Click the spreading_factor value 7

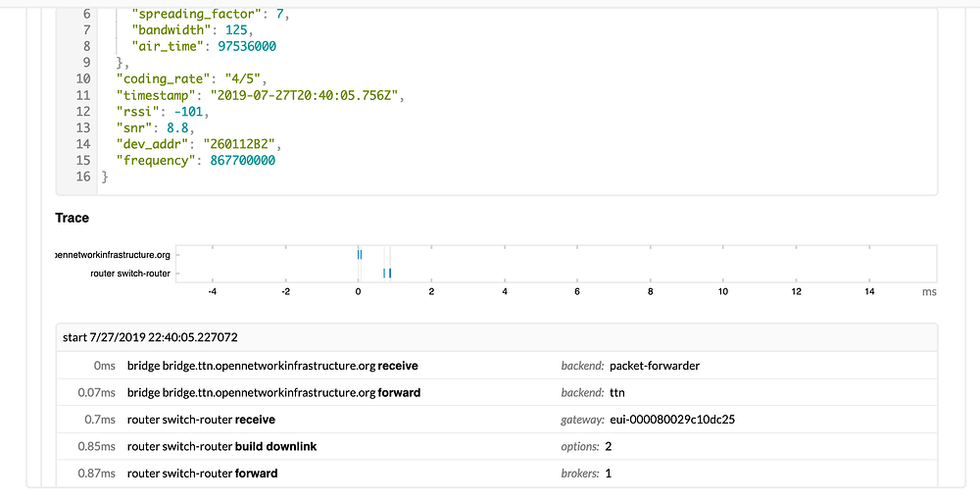click(279, 14)
